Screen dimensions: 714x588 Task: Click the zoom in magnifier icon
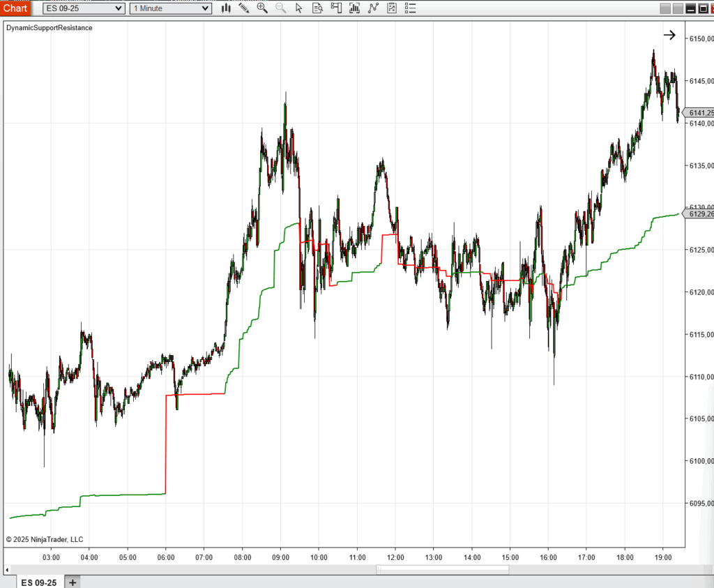pos(262,8)
